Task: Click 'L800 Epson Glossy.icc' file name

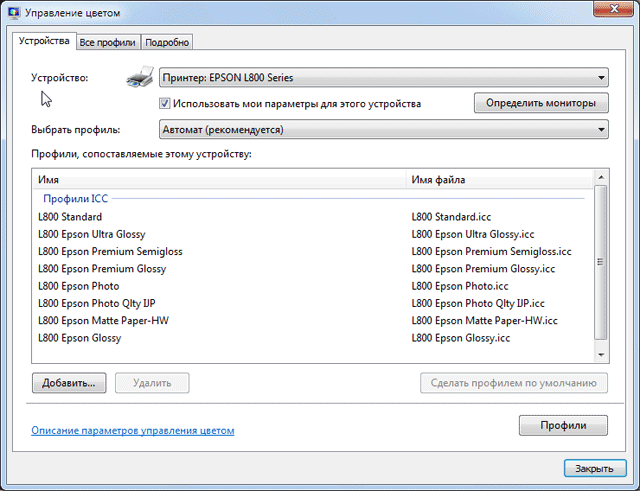Action: click(x=460, y=338)
